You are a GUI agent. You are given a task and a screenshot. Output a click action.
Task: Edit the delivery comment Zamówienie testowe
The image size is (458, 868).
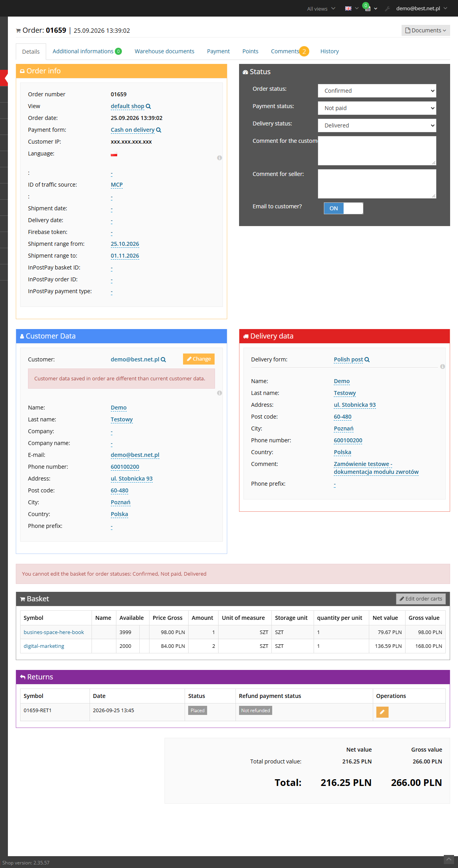pyautogui.click(x=376, y=468)
